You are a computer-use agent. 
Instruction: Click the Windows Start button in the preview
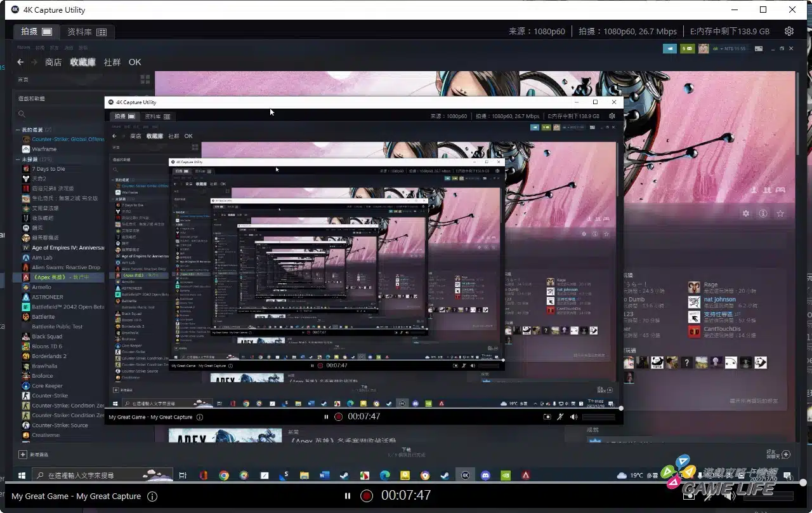(x=22, y=475)
